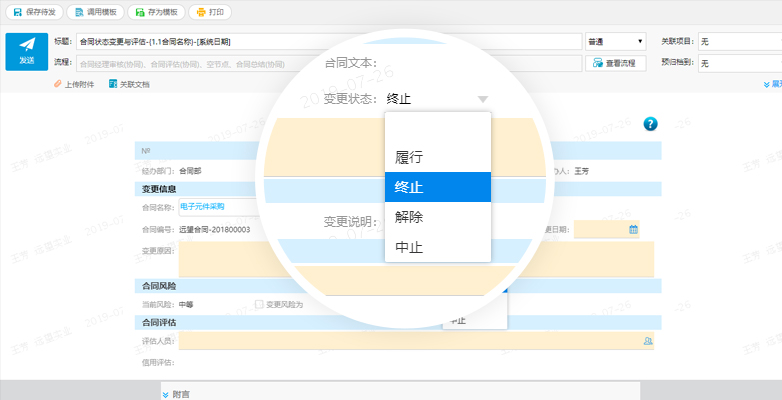Open the date picker calendar icon
Viewport: 782px width, 400px height.
pyautogui.click(x=633, y=229)
